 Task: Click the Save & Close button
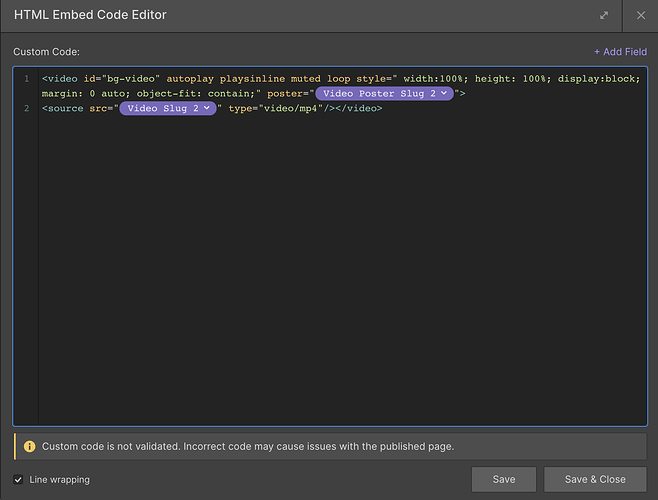point(595,479)
